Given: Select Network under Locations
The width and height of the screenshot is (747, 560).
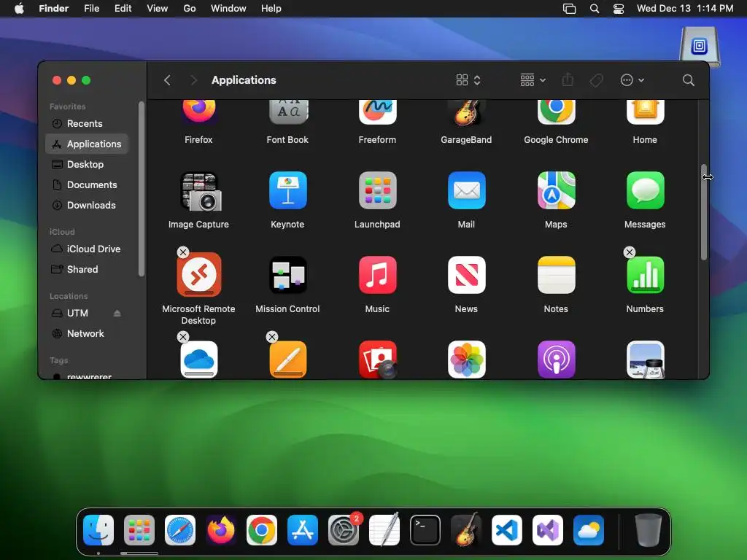Looking at the screenshot, I should (x=87, y=333).
